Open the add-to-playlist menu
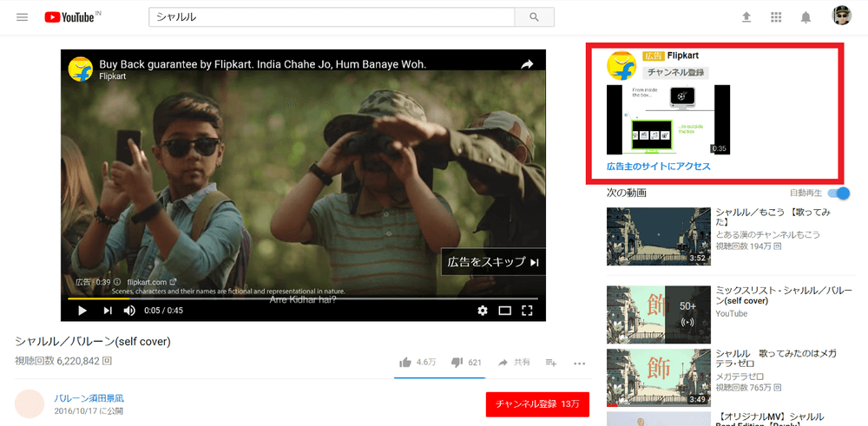This screenshot has height=426, width=868. coord(550,362)
